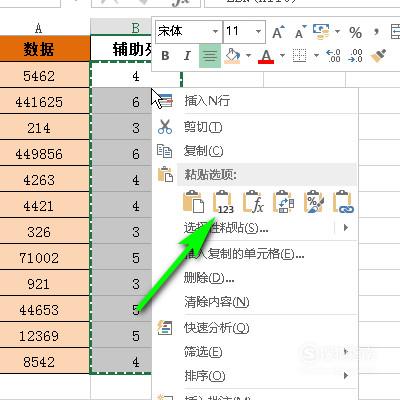This screenshot has height=400, width=400.
Task: Paste values only (123 icon)
Action: point(223,202)
